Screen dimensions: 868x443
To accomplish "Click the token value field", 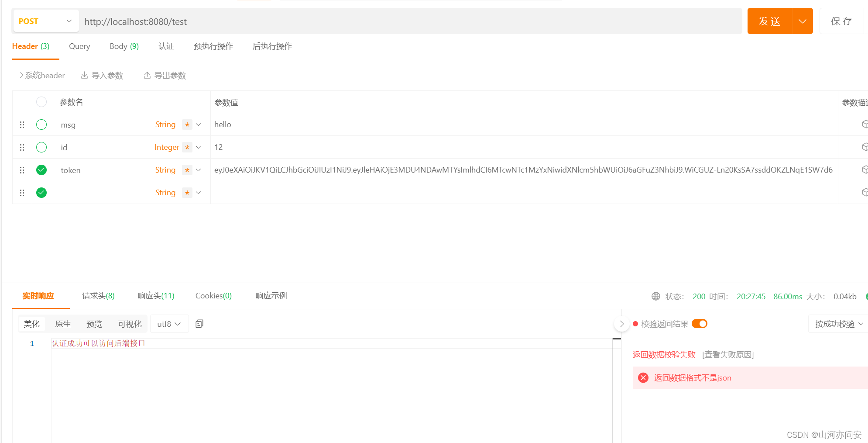I will [524, 170].
